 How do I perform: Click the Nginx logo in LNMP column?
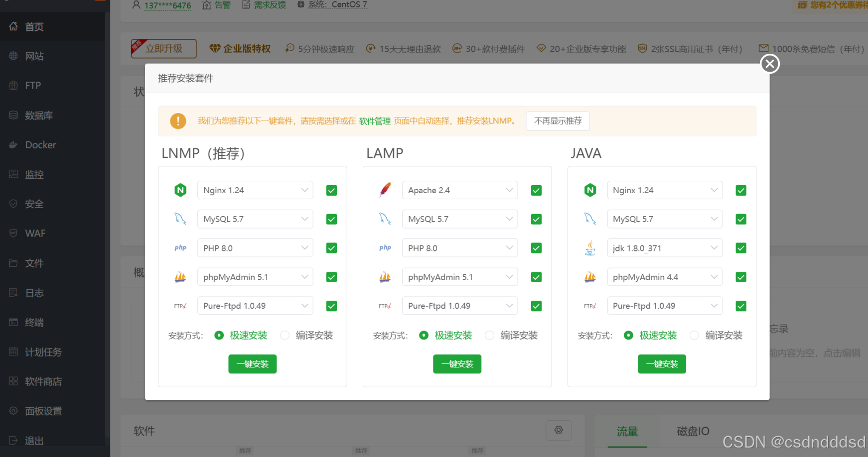click(x=180, y=190)
